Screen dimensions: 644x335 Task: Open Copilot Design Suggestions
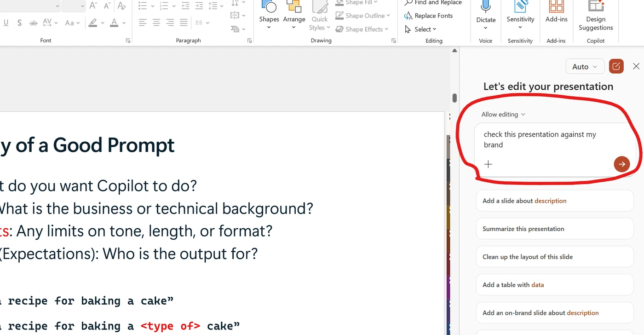coord(596,16)
